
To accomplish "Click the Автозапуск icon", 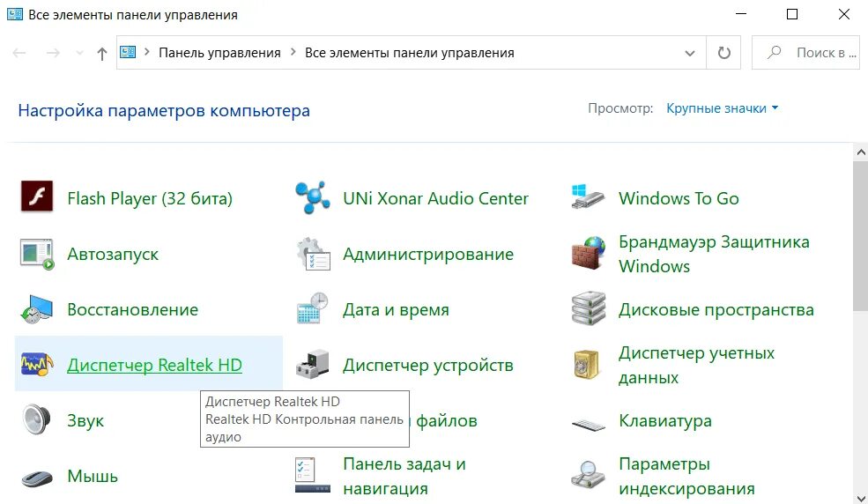I will 36,254.
